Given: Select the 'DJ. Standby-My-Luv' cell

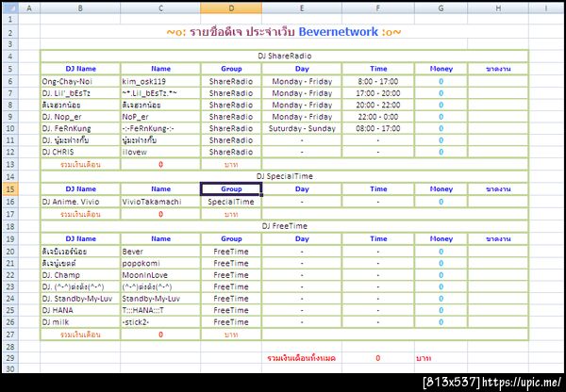Looking at the screenshot, I should coord(80,299).
